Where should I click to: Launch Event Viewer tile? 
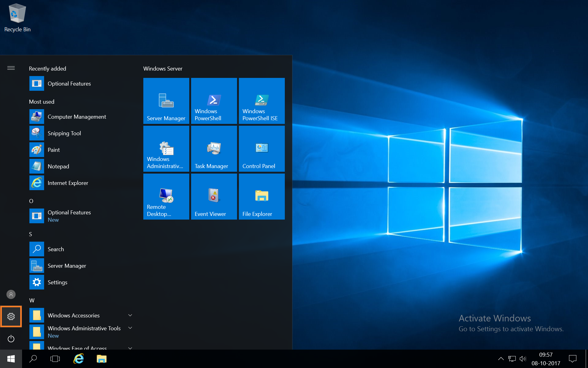[214, 196]
